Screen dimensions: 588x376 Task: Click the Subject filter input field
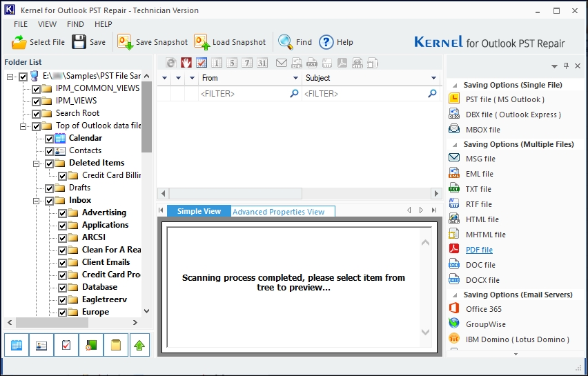click(371, 94)
